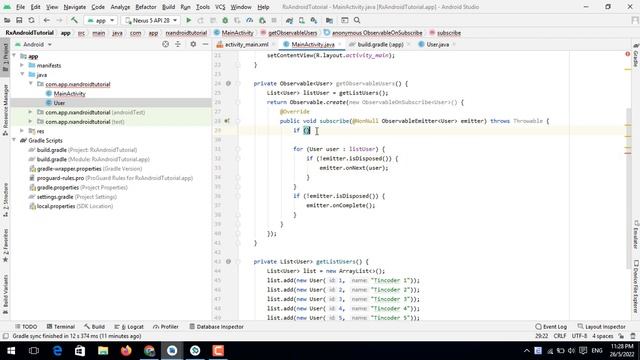Open the Gradle side tool window
Screen dimensions: 640x360
(636, 55)
